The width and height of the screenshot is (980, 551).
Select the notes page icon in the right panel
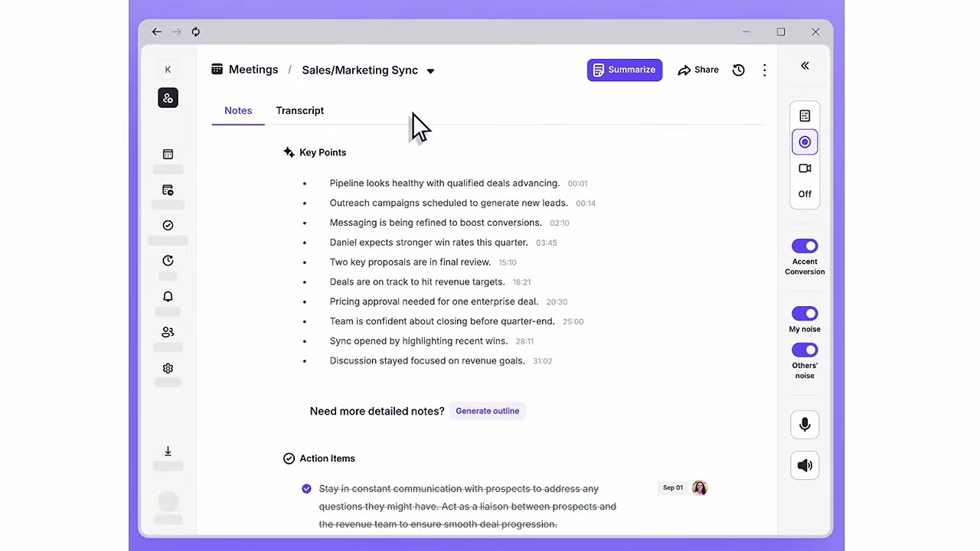point(805,116)
